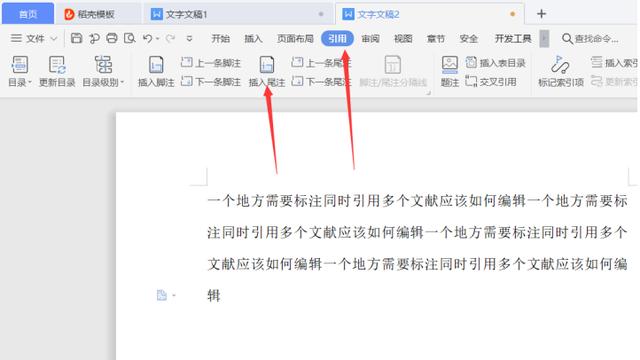
Task: Open the 目录 table of contents dropdown
Action: (x=19, y=72)
